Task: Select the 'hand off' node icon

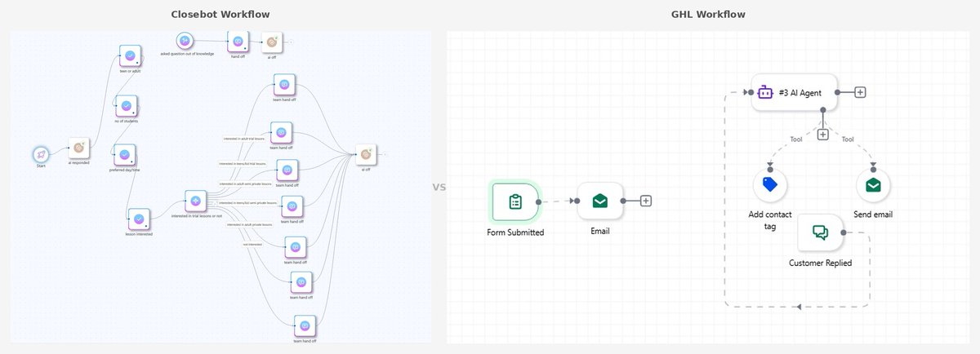Action: [238, 41]
